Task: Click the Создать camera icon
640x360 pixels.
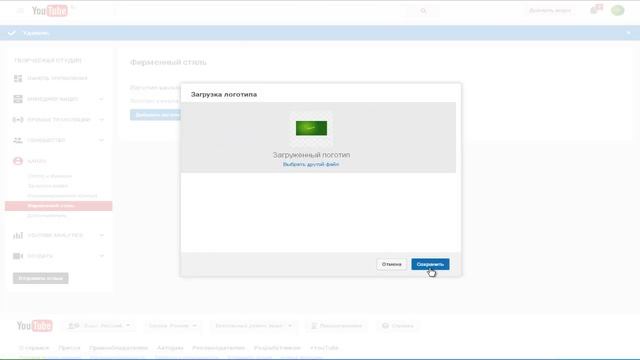Action: (18, 256)
